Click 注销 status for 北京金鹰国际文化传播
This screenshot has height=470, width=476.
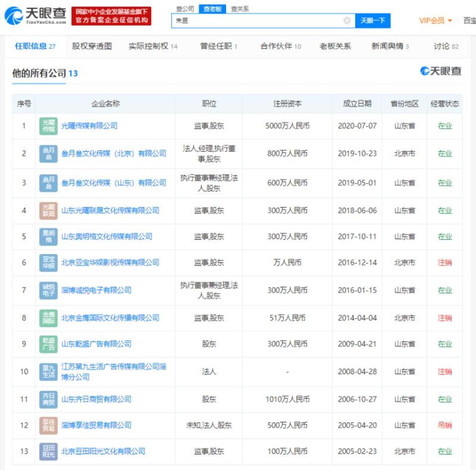tap(445, 318)
